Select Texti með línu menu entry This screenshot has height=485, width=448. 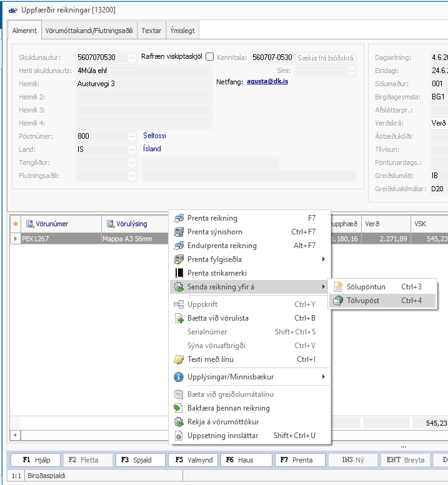pyautogui.click(x=210, y=359)
